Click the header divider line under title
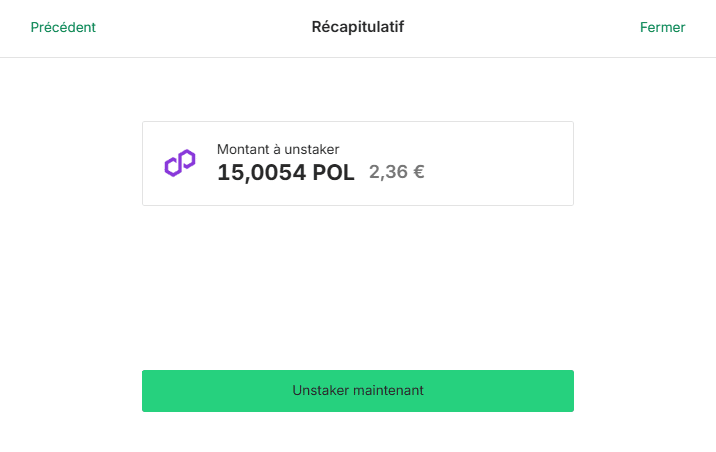Screen dimensions: 716x452 click(x=358, y=58)
